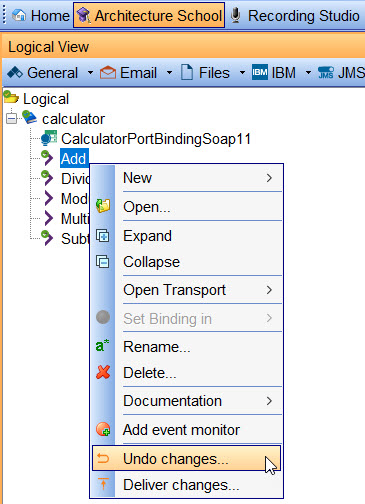The image size is (365, 504).
Task: Open the Files dropdown arrow
Action: [x=242, y=72]
